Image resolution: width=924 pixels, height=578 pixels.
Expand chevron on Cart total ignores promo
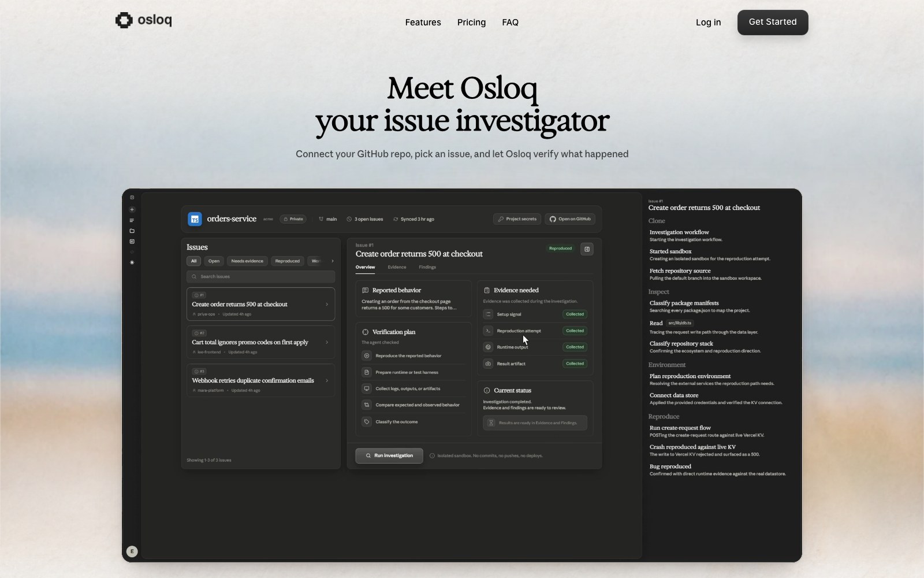[x=327, y=342]
